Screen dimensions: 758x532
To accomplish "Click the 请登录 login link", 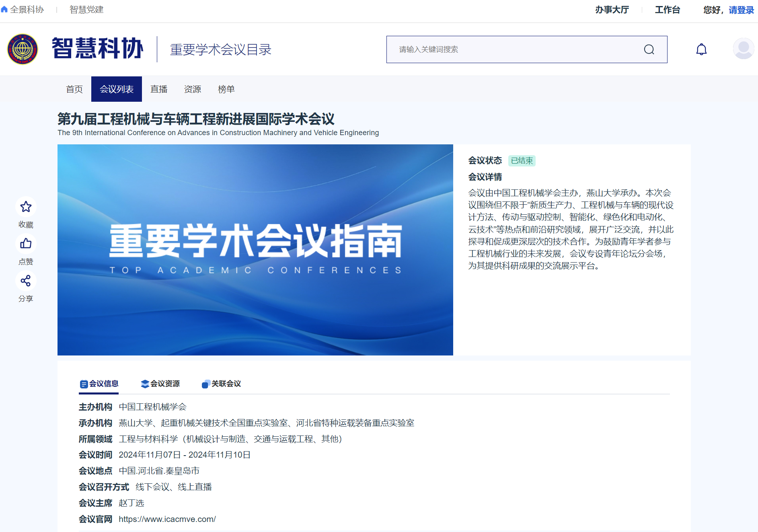I will [741, 10].
